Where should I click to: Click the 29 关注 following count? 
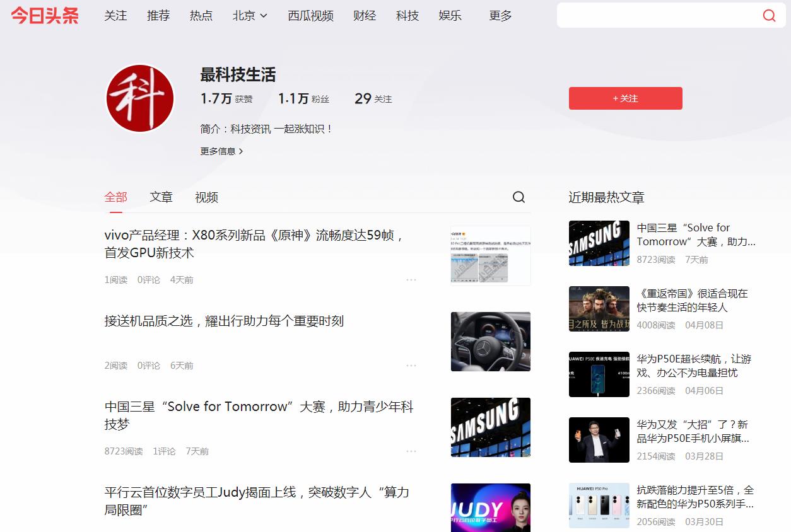pos(373,98)
